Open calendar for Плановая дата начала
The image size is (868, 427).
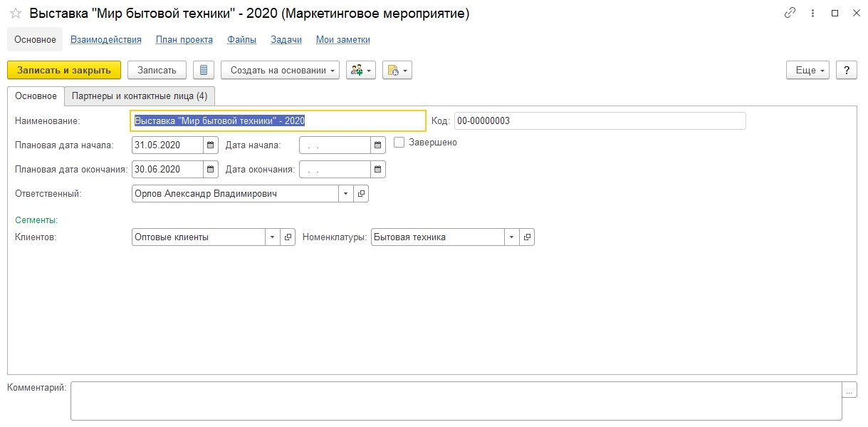click(x=211, y=145)
